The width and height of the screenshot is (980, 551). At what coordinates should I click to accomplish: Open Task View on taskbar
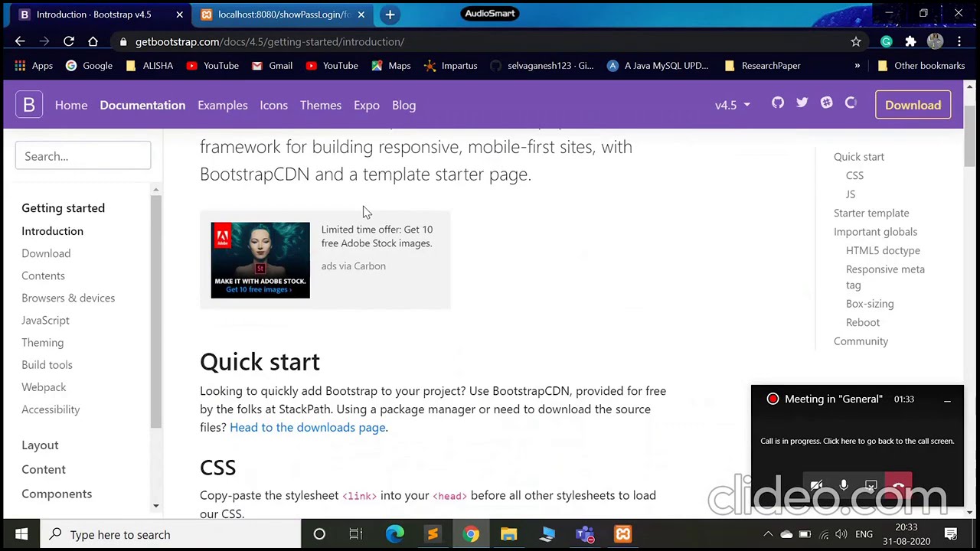(356, 534)
